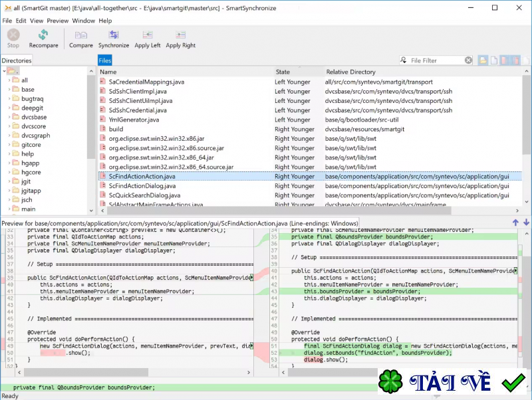Select the 'jgit' directory in the tree
Viewport: 532px width, 400px height.
[26, 181]
